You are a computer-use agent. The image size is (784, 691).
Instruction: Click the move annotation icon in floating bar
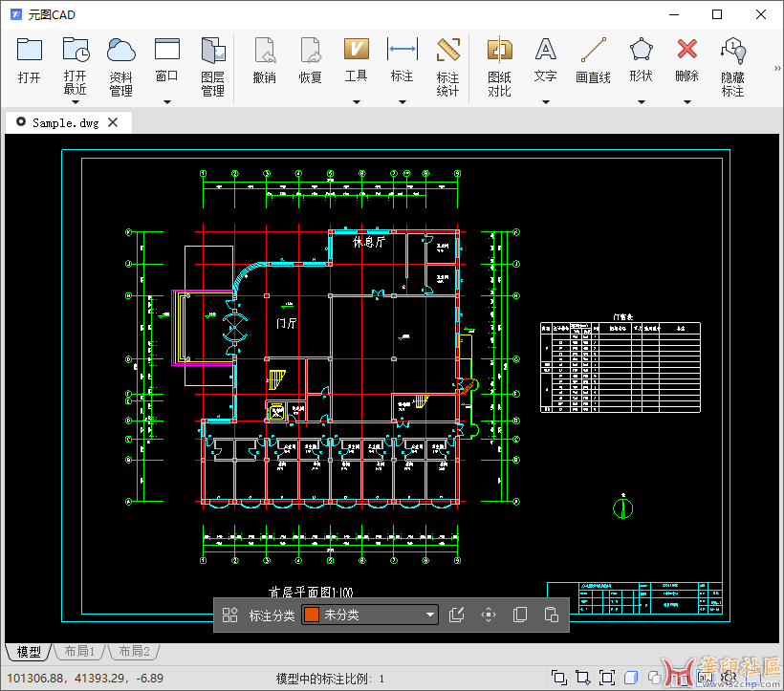tap(489, 615)
